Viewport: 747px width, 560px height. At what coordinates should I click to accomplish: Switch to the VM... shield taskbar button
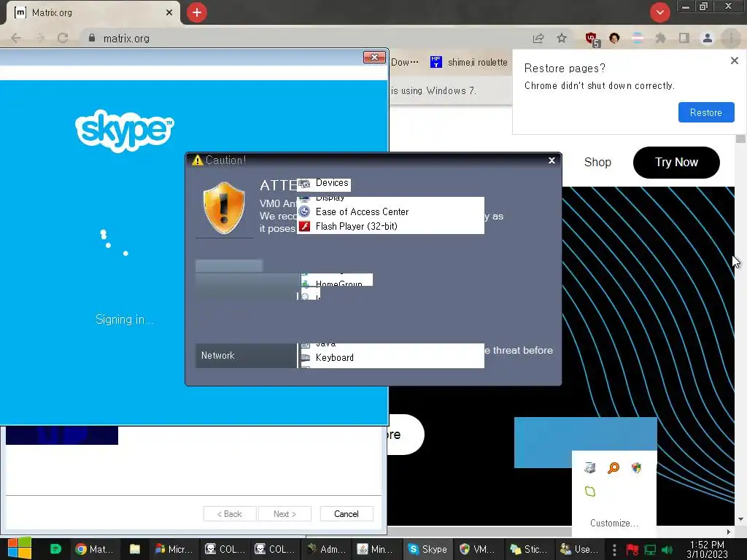[478, 549]
